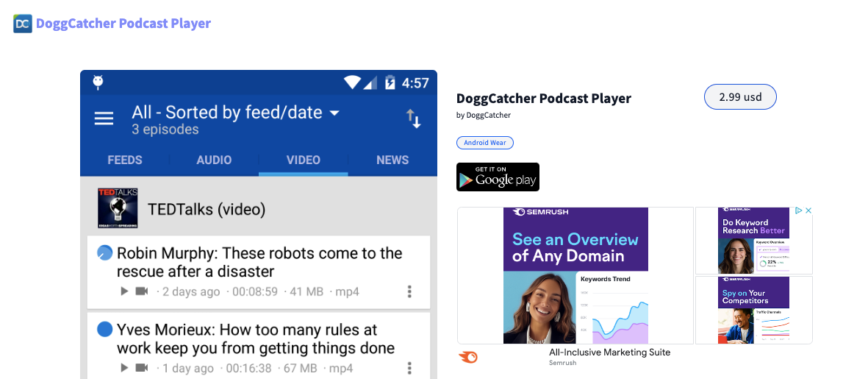Click the blue unplayed dot for Yves Morieux
Viewport: 868px width, 379px height.
click(104, 330)
